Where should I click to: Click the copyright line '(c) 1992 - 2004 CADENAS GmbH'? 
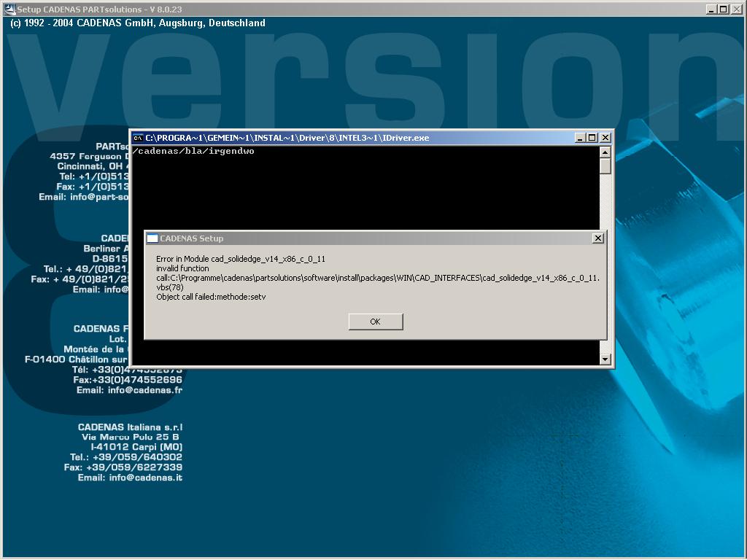coord(138,23)
